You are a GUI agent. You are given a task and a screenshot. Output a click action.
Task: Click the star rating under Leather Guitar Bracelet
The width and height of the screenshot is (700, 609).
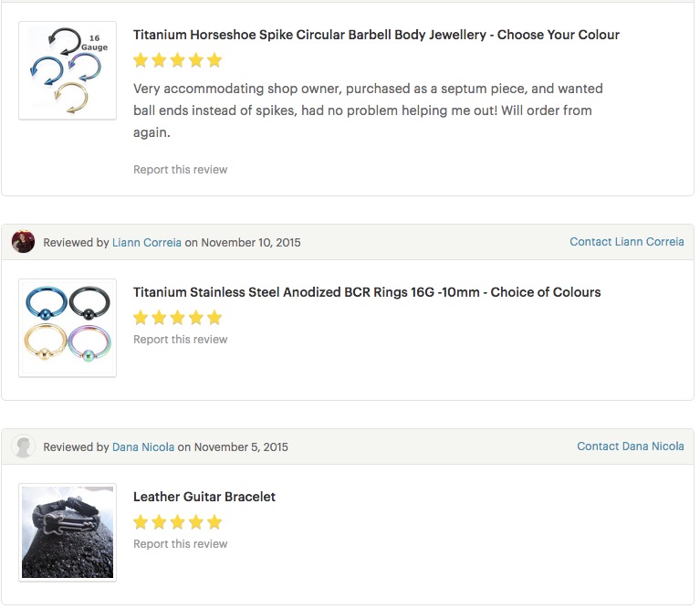point(178,522)
